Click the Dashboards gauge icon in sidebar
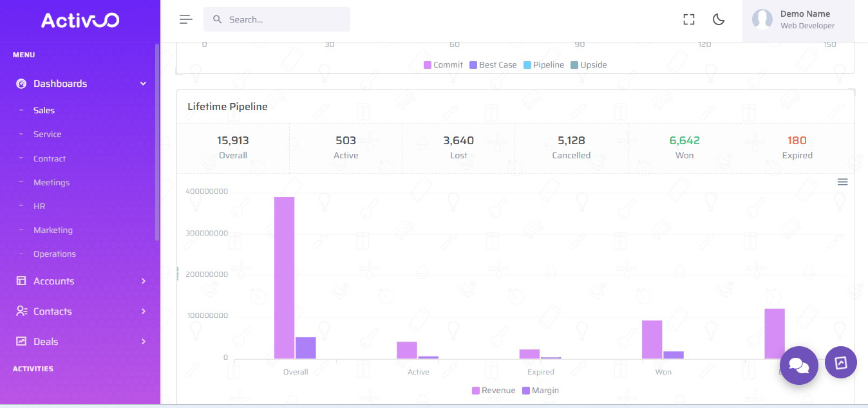 (x=21, y=84)
